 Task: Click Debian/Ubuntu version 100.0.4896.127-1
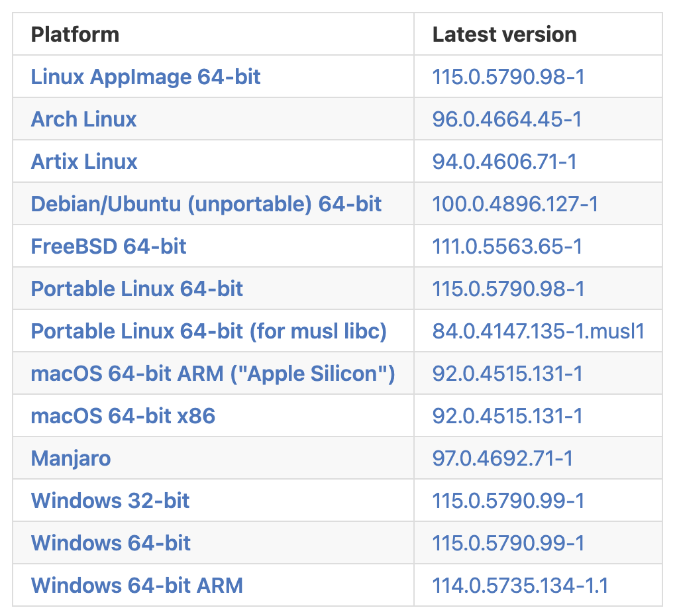pos(515,204)
